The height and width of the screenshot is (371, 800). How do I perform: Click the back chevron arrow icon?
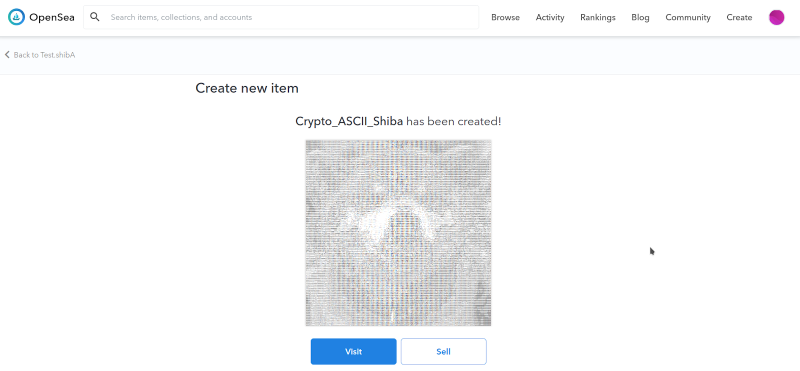tap(7, 55)
